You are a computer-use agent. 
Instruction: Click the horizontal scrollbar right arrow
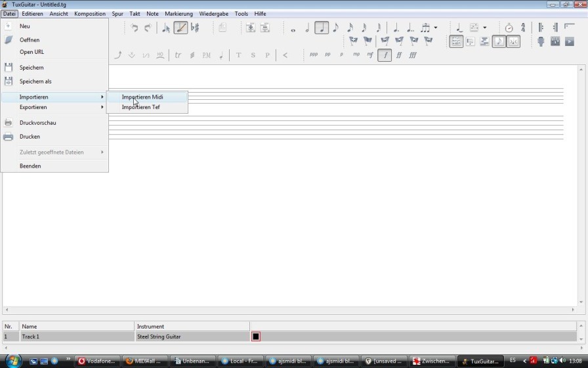[x=573, y=310]
